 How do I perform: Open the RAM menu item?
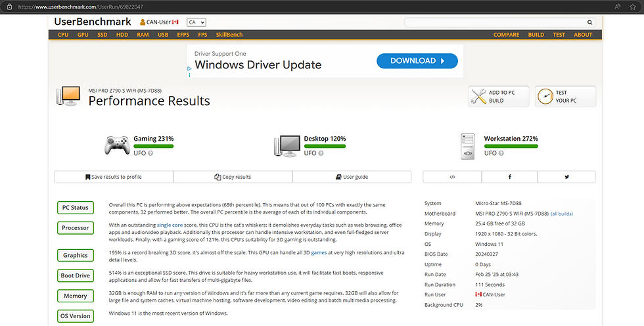[143, 35]
